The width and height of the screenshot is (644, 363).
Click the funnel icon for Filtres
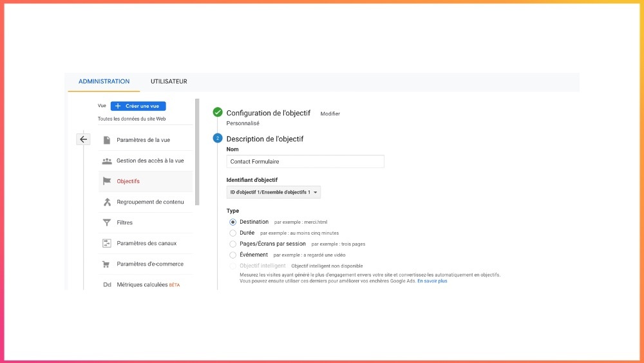107,222
